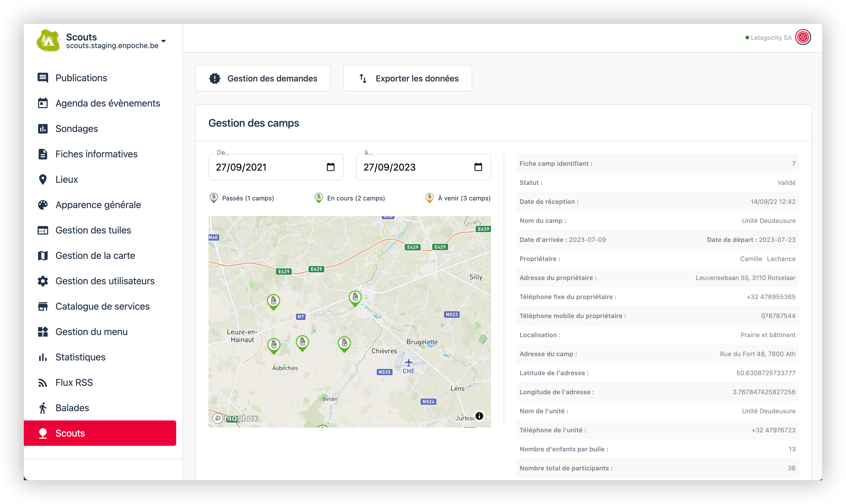846x504 pixels.
Task: Click the Nom du camp value Unité Deudeusure
Action: (768, 221)
